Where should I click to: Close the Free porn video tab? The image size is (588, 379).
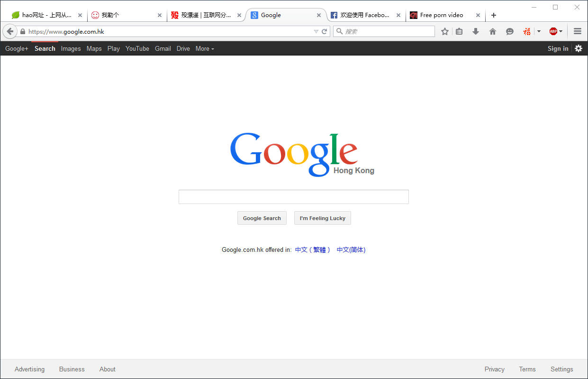pyautogui.click(x=478, y=15)
